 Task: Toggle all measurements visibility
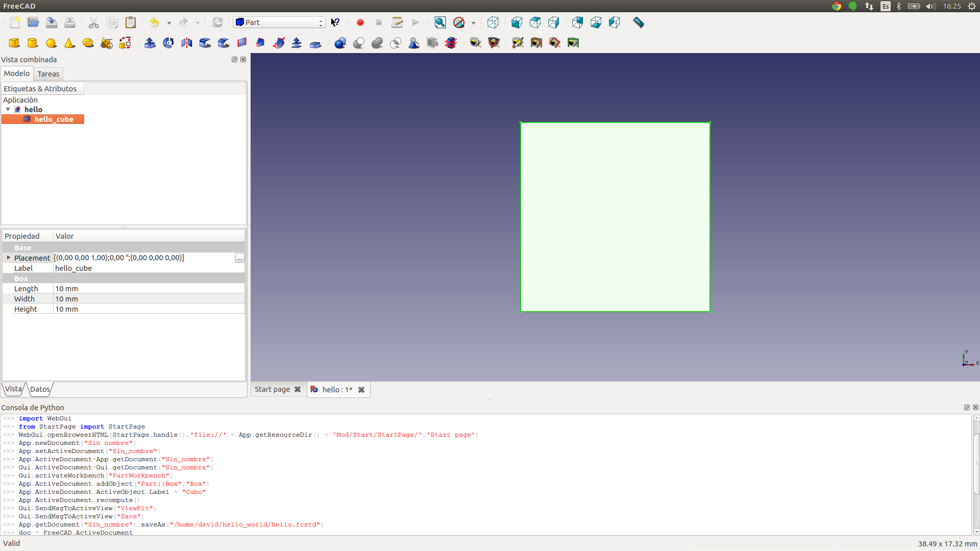(536, 43)
